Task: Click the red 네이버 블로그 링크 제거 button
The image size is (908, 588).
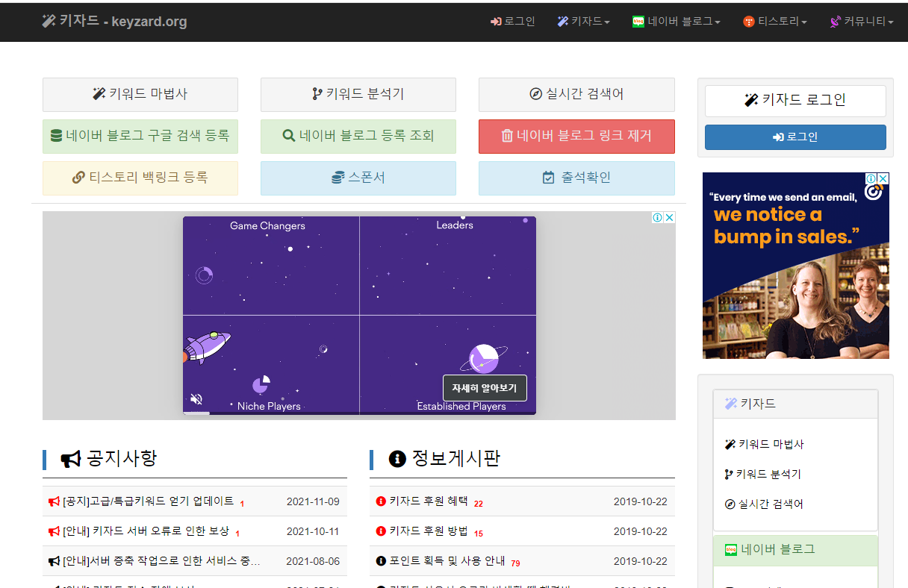Action: click(x=576, y=137)
